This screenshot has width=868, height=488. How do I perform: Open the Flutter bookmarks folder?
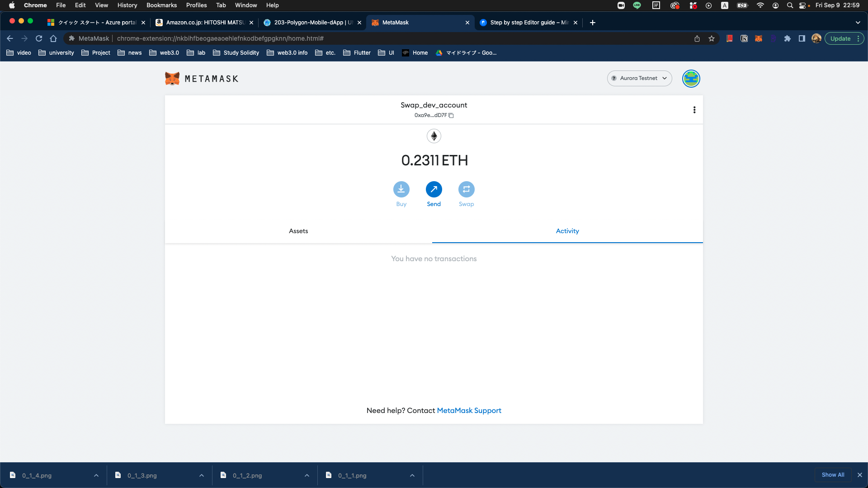pos(357,53)
